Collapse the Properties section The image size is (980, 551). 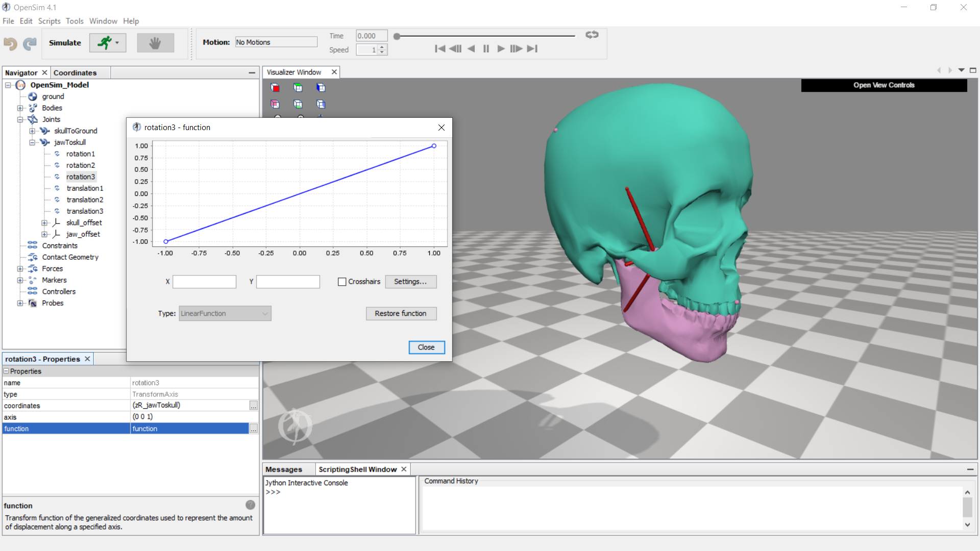(7, 371)
